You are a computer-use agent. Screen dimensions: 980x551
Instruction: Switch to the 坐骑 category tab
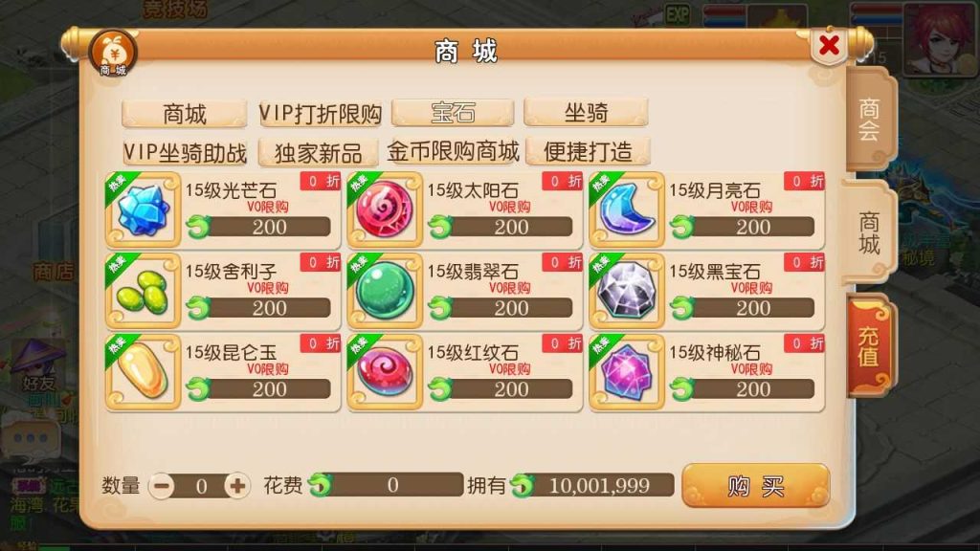click(586, 113)
